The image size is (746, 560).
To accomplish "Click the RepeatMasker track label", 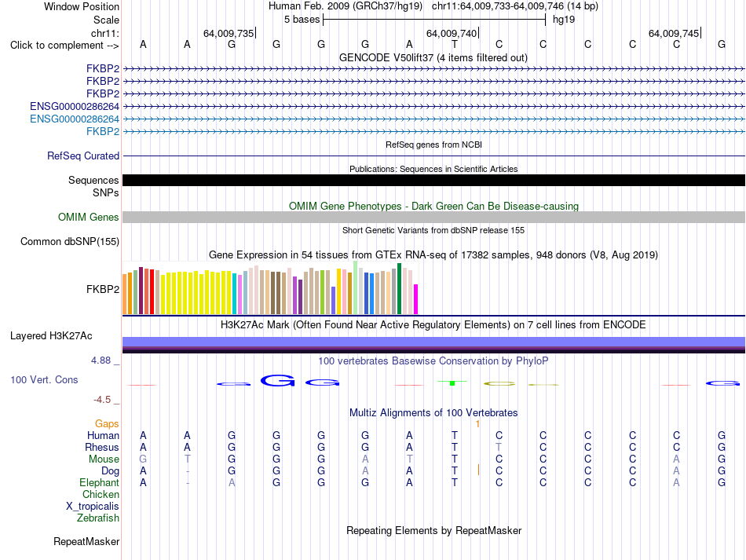I will tap(86, 541).
